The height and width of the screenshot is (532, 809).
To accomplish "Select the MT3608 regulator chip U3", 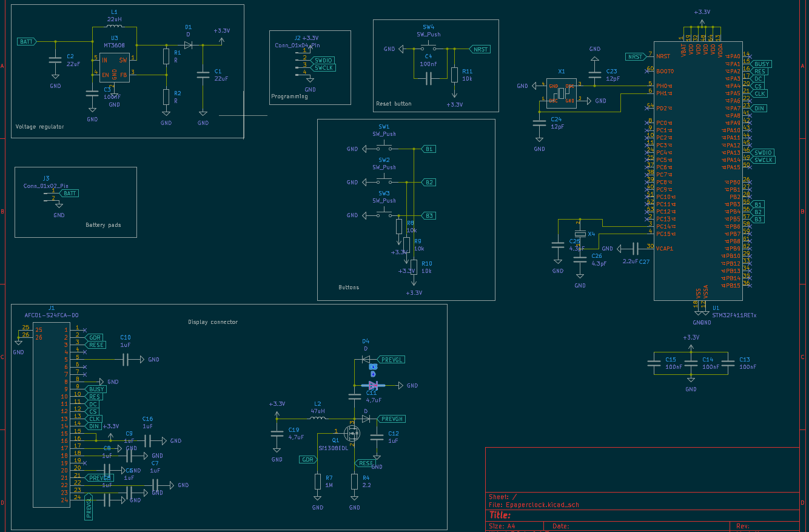I will pos(114,67).
